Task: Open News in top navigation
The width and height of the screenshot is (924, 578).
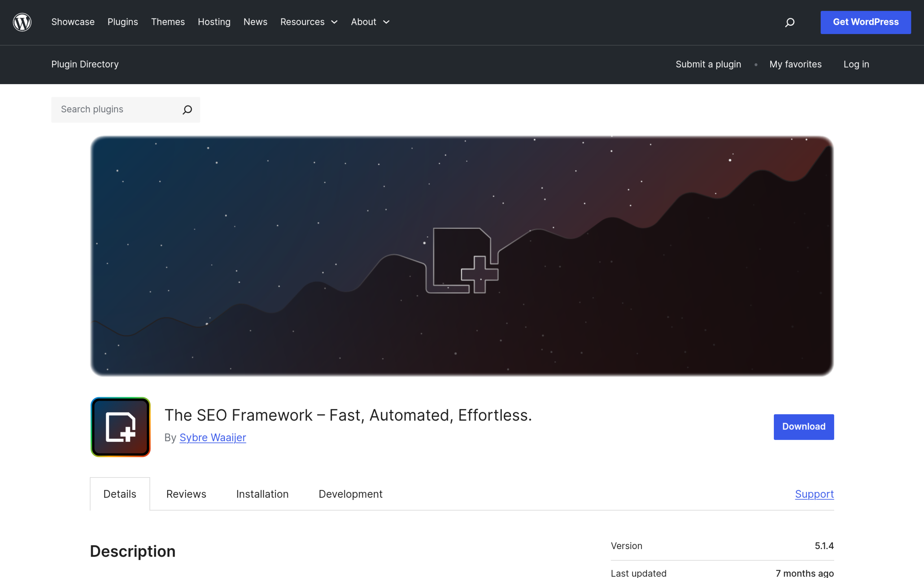Action: 256,22
